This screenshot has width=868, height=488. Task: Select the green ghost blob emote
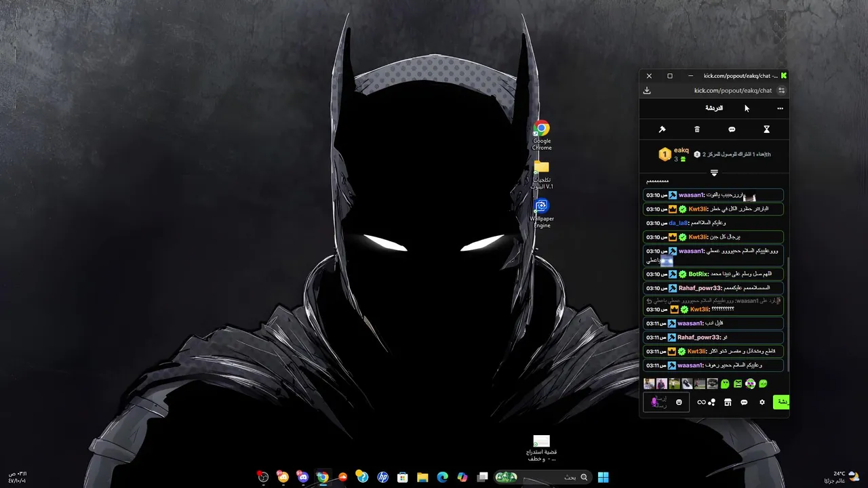click(x=725, y=384)
